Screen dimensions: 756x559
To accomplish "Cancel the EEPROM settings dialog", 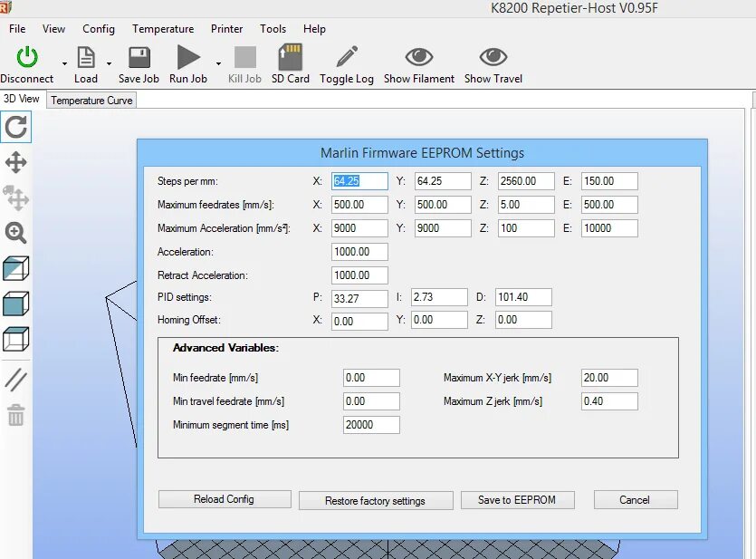I will click(636, 500).
